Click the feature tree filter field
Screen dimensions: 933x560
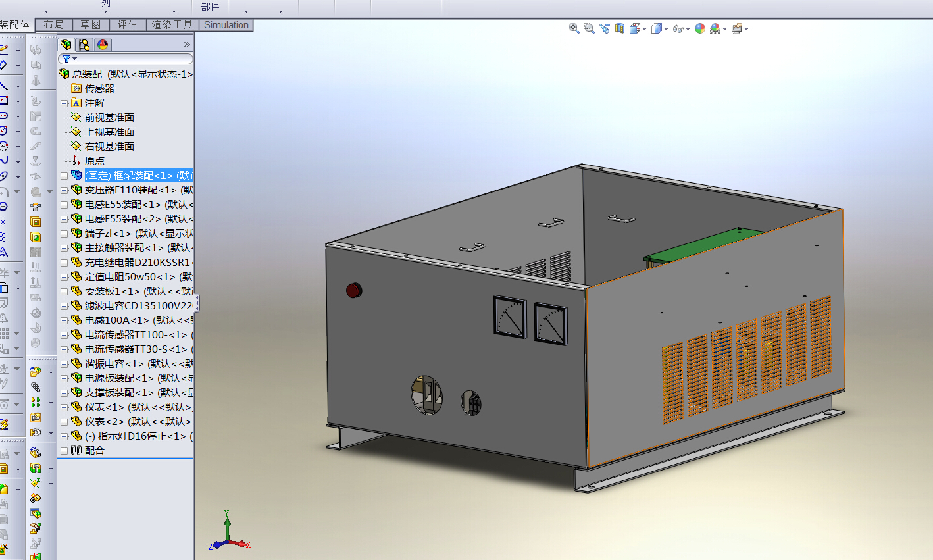126,59
